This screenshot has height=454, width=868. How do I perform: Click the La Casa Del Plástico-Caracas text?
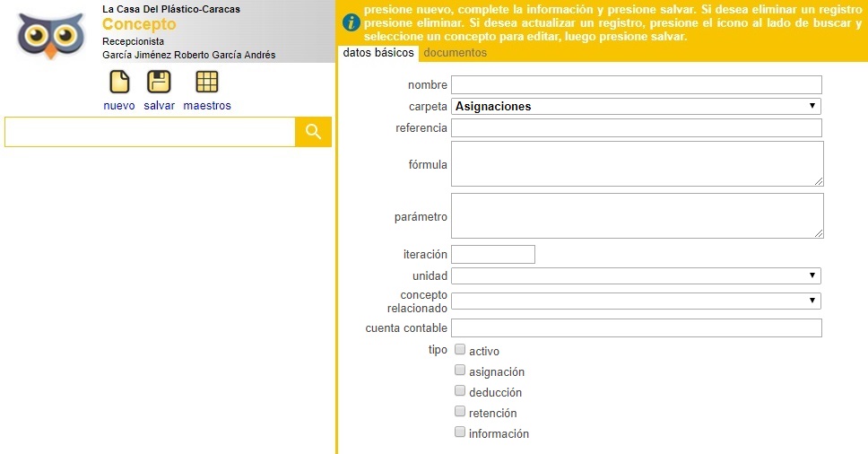(x=171, y=9)
